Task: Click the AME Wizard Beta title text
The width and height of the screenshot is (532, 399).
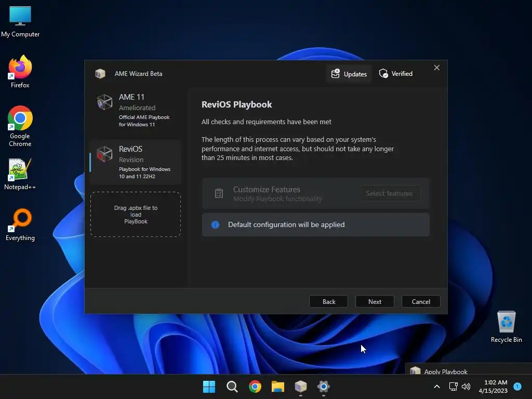Action: click(x=138, y=74)
